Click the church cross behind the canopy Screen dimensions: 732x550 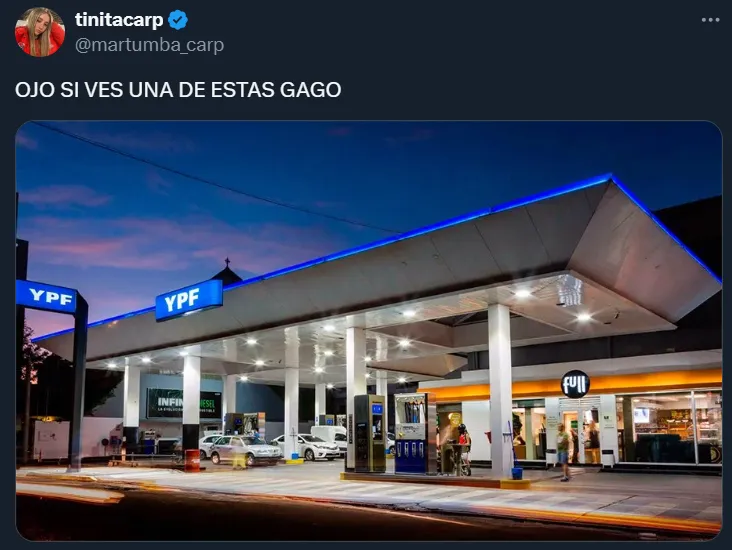[x=227, y=261]
